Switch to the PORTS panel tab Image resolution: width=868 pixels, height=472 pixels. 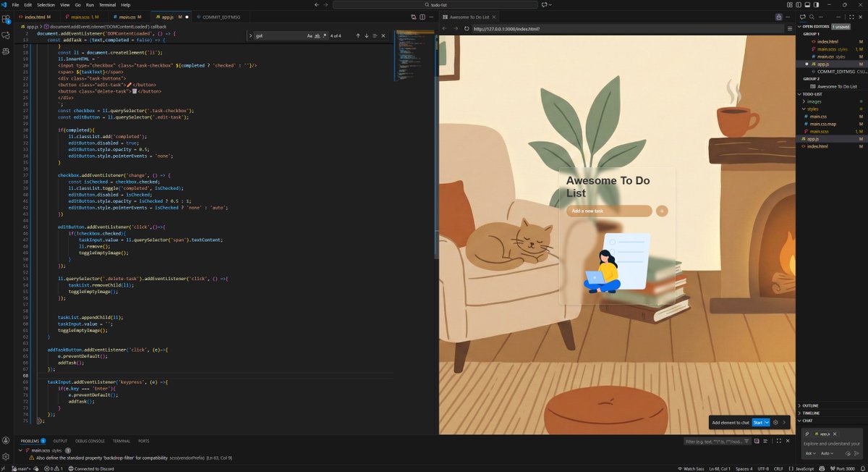point(144,441)
